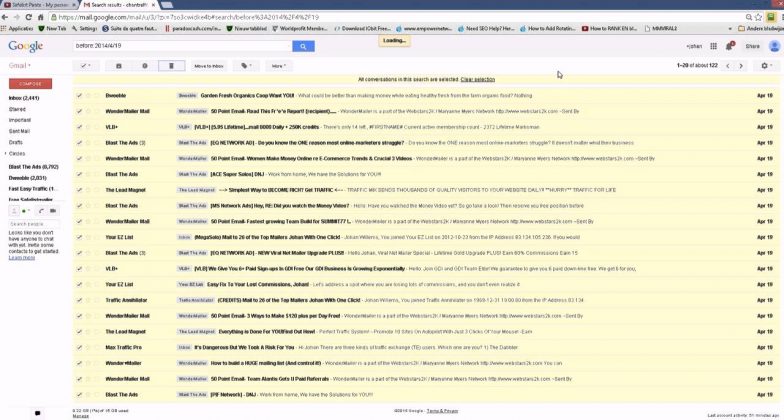The image size is (784, 420).
Task: Click the blue search magnifier button
Action: point(303,46)
